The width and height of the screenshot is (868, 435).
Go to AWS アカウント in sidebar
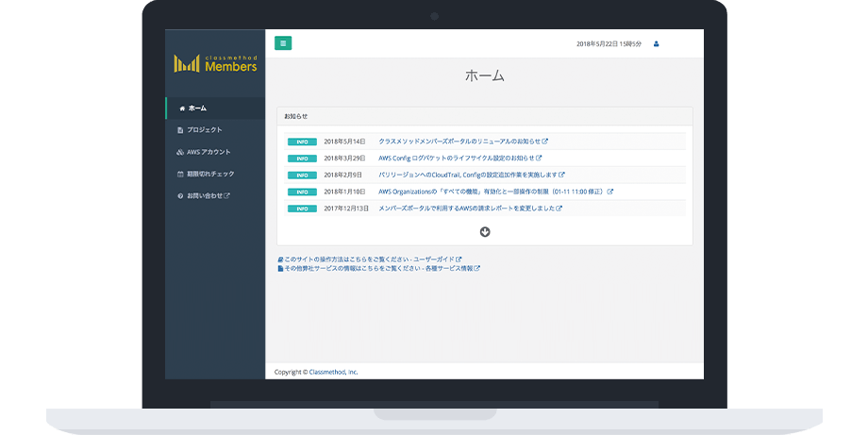208,152
